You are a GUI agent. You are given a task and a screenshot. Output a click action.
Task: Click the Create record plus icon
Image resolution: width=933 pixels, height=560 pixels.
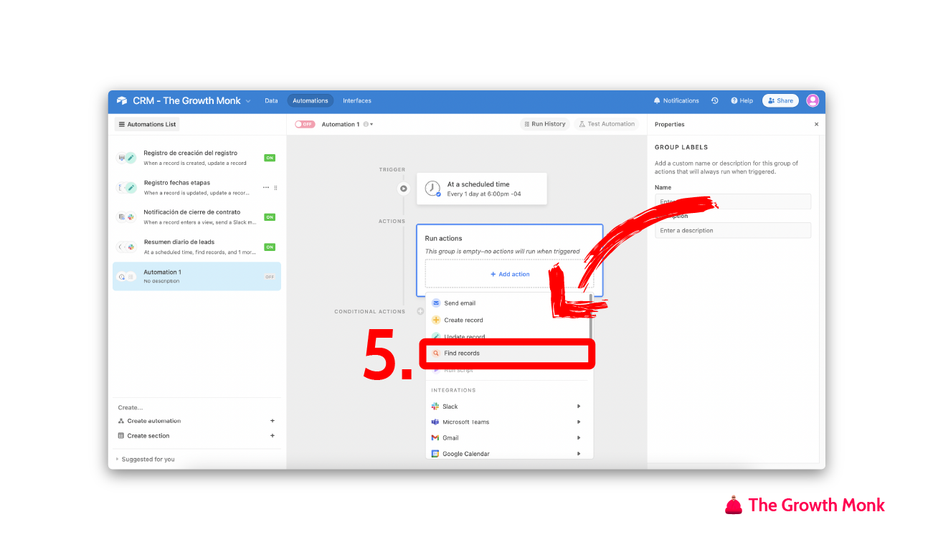click(x=436, y=320)
